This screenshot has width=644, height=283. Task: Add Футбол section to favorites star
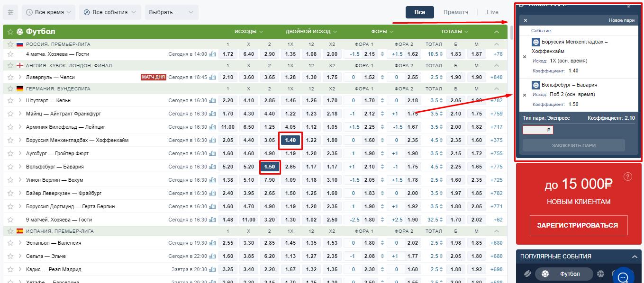coord(10,32)
